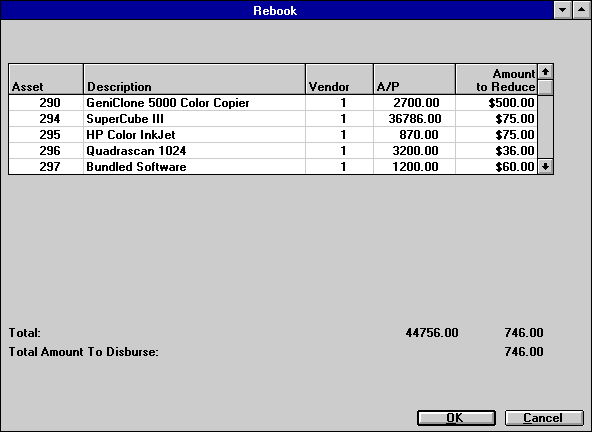Screen dimensions: 592x432
Task: Click the A/P column header
Action: tap(414, 79)
